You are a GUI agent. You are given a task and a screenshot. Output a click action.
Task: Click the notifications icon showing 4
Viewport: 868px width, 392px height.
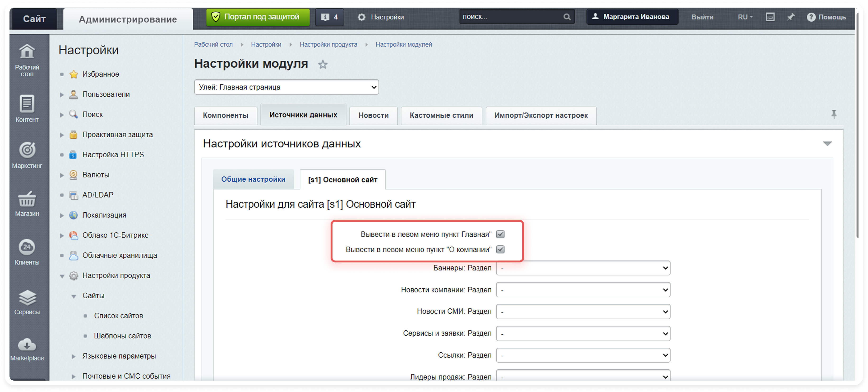point(329,17)
